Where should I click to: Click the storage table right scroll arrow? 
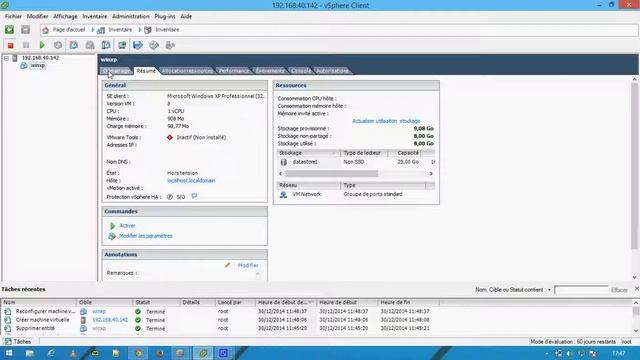tap(431, 173)
